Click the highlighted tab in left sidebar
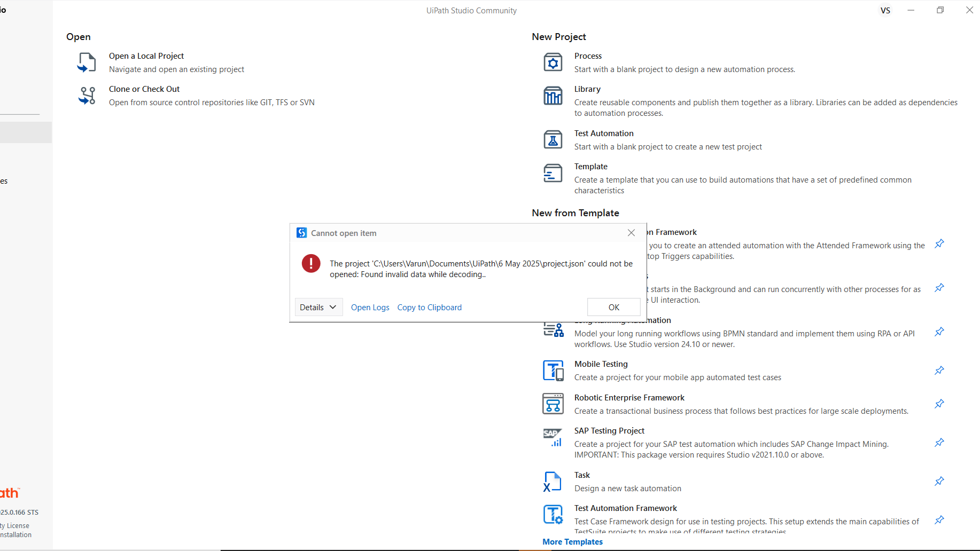This screenshot has height=551, width=980. pyautogui.click(x=26, y=132)
